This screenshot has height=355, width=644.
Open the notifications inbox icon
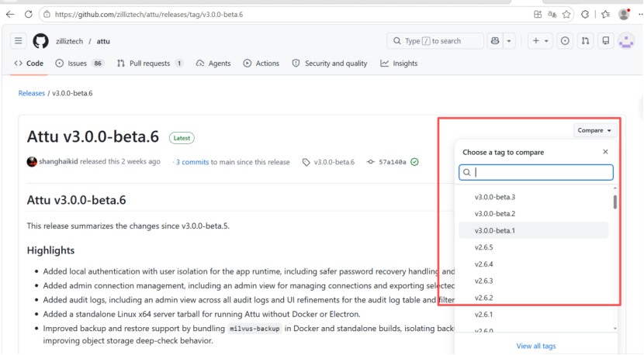click(x=606, y=40)
